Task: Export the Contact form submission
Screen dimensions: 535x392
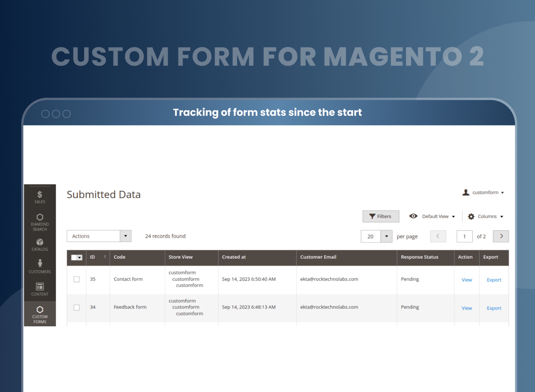Action: click(x=494, y=280)
